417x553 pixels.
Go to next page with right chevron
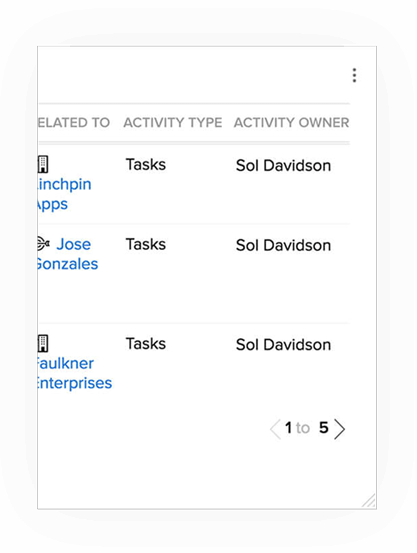pyautogui.click(x=339, y=429)
